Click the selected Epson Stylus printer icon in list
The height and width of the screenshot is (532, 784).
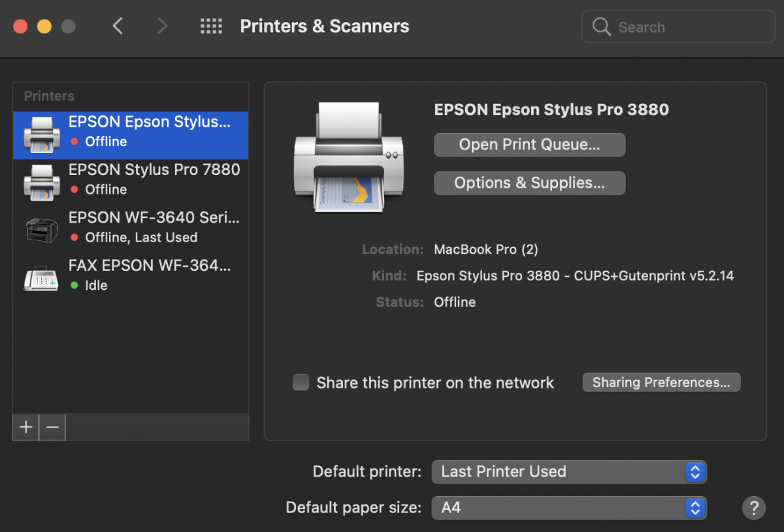[x=42, y=134]
